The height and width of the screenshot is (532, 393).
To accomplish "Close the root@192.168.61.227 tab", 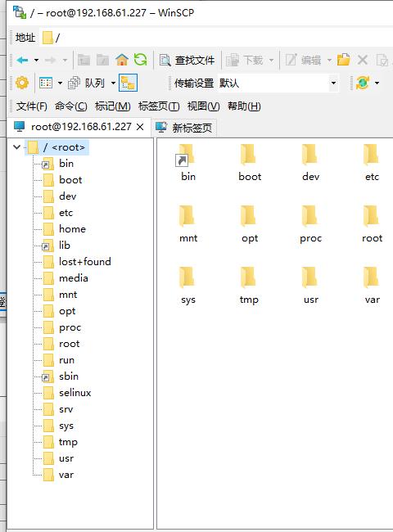I will (140, 127).
